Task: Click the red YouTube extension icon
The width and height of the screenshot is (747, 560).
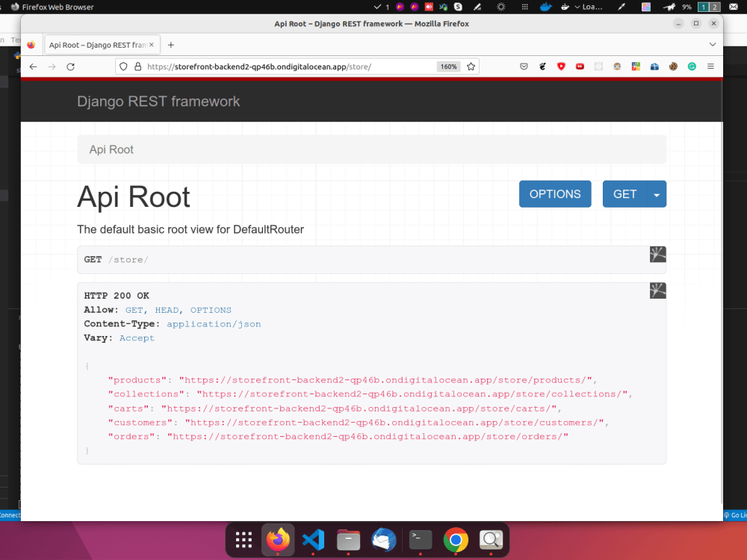Action: pos(580,66)
